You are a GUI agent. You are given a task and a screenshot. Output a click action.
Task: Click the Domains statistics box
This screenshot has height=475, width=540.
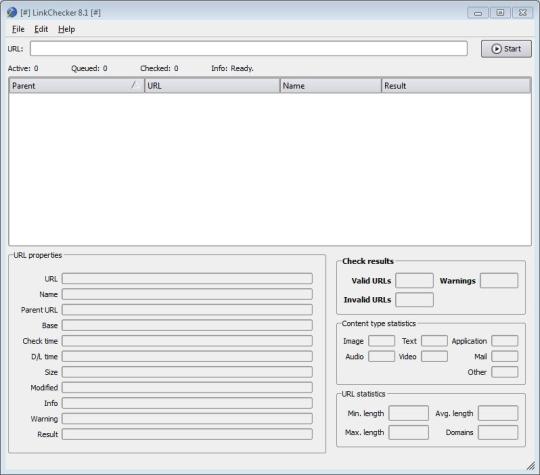pos(498,432)
